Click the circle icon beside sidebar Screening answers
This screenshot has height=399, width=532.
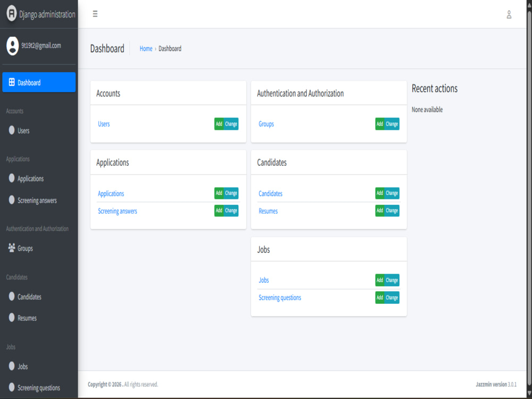tap(12, 200)
